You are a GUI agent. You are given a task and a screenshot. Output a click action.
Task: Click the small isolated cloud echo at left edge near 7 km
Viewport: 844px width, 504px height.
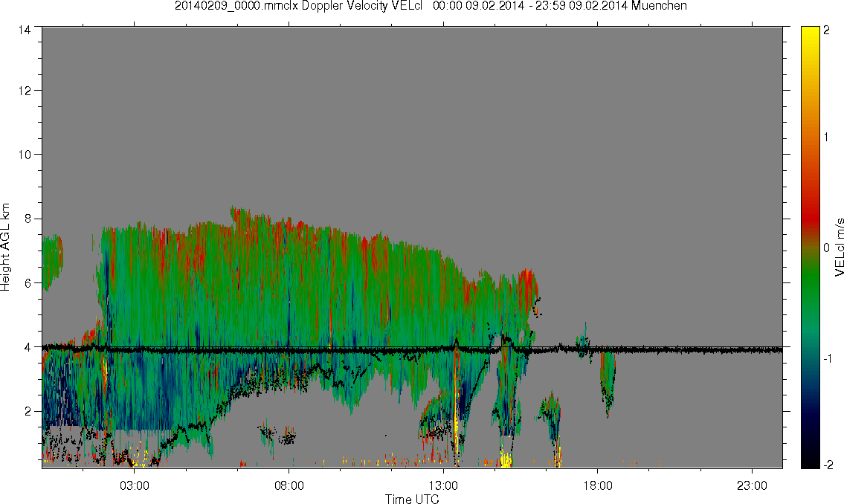tap(52, 262)
